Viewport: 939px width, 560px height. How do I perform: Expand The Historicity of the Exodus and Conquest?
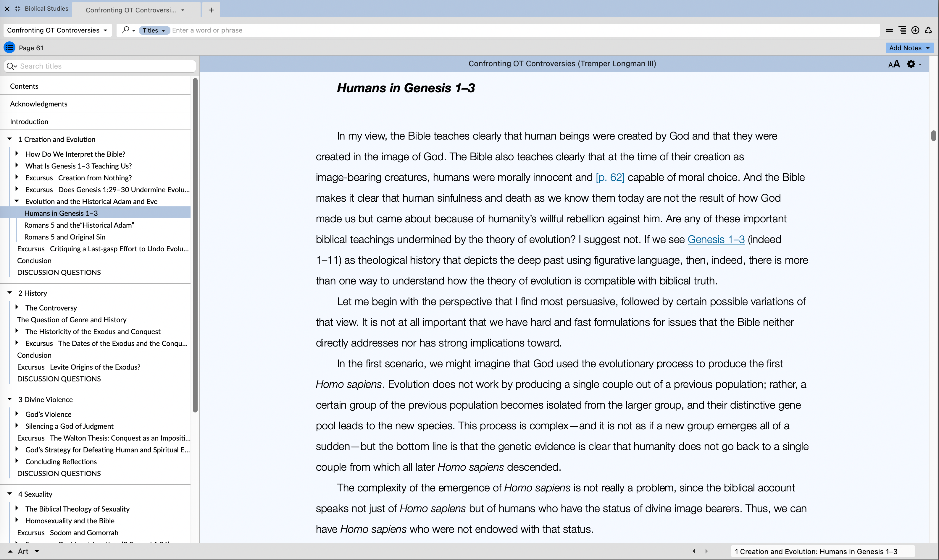[x=17, y=331]
